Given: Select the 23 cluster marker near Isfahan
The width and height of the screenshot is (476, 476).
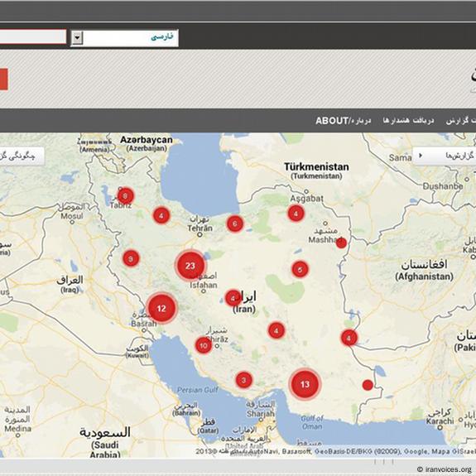Looking at the screenshot, I should pyautogui.click(x=190, y=266).
